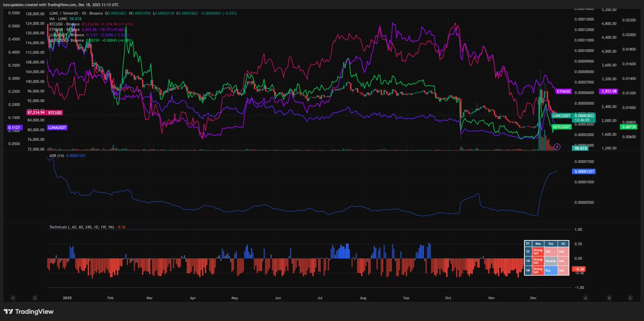Click the LUNCUSDT green series label

(x=562, y=115)
